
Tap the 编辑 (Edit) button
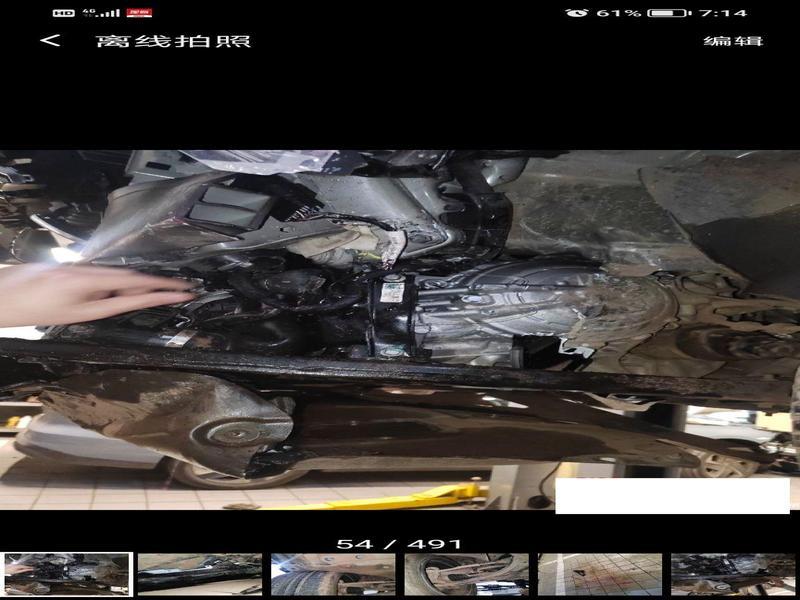(x=733, y=41)
